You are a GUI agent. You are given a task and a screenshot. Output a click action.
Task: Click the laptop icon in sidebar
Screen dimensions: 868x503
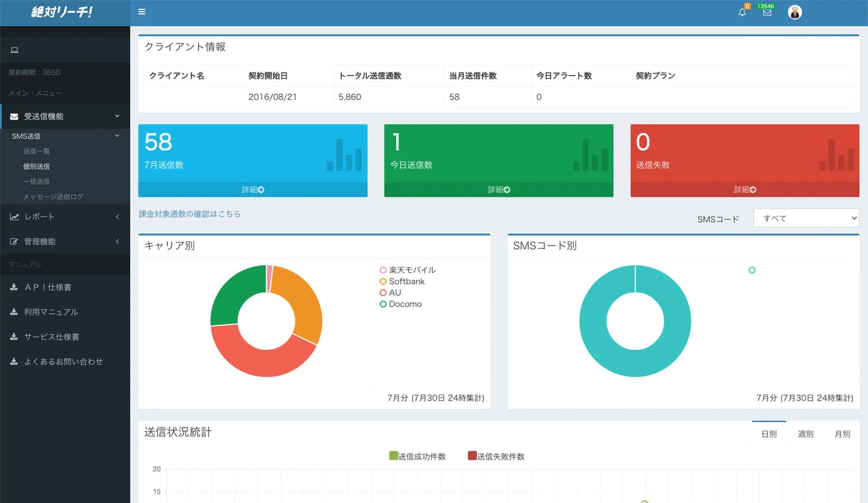14,50
